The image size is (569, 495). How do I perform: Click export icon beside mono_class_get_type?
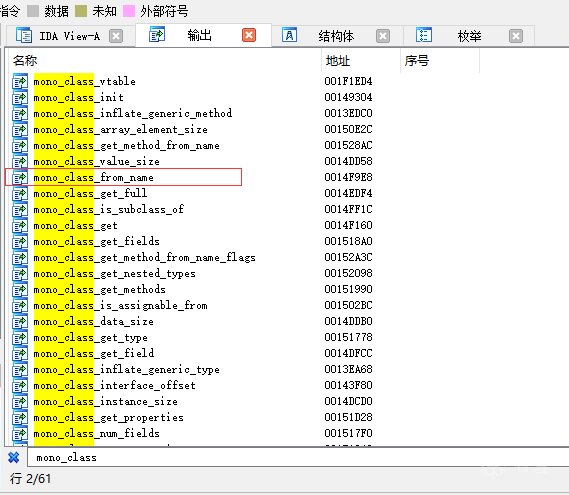click(20, 338)
